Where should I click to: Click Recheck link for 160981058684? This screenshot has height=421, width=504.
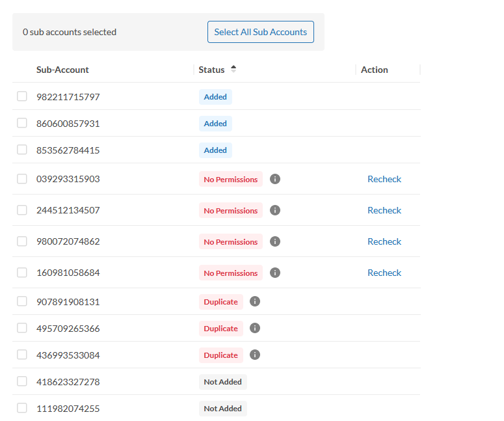(384, 273)
